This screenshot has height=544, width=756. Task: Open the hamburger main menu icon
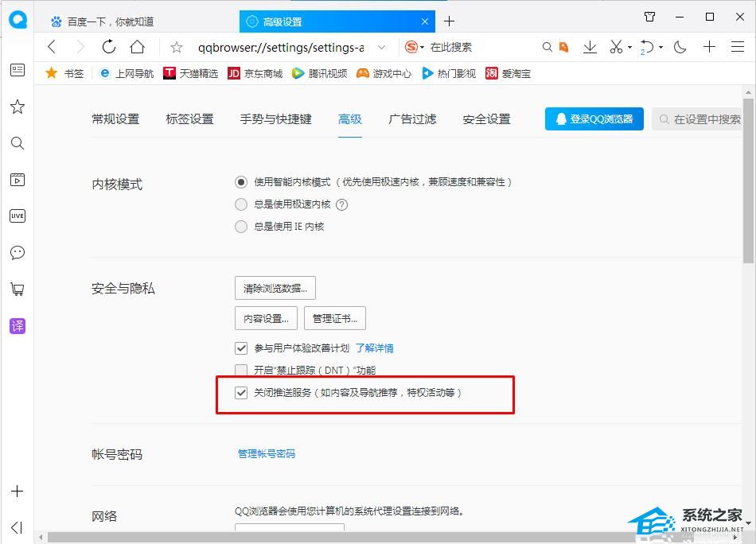[x=737, y=47]
